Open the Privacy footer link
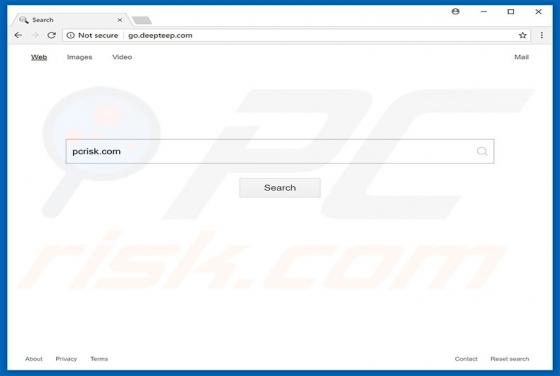 pyautogui.click(x=66, y=359)
